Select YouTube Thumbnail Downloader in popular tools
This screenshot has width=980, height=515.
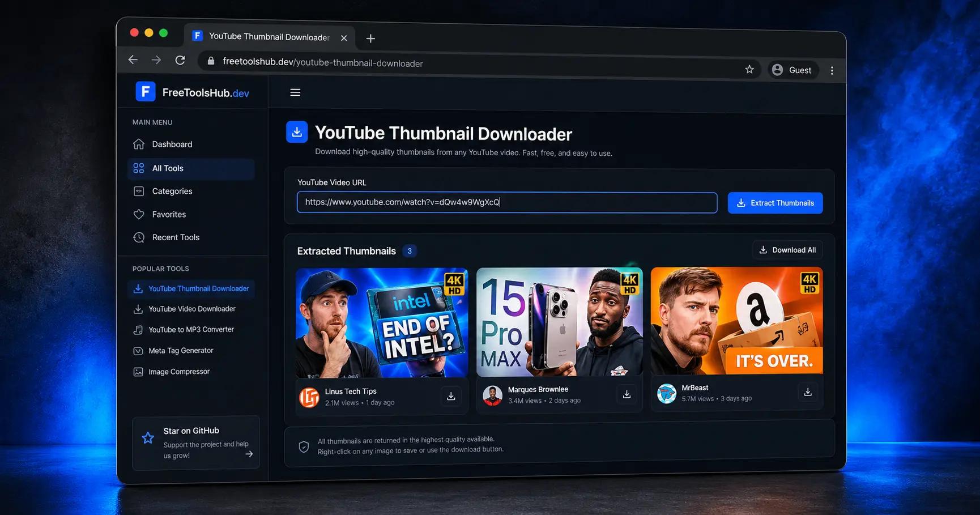[191, 288]
